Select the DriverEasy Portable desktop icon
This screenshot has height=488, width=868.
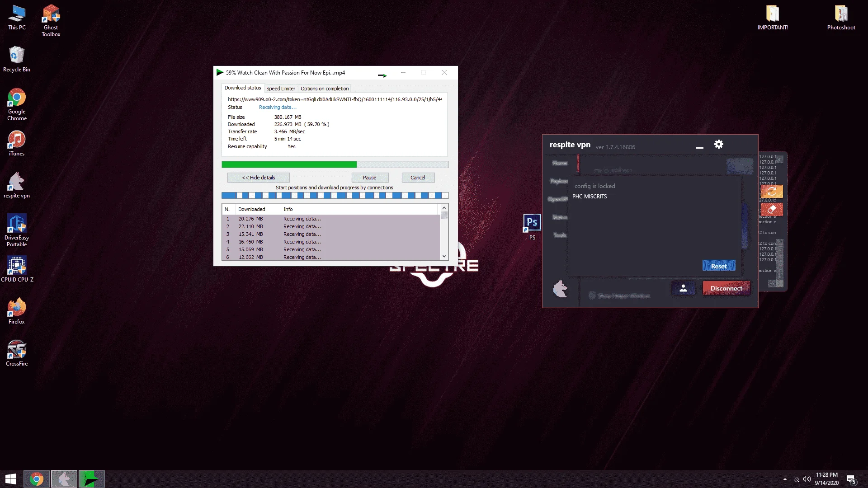click(17, 230)
